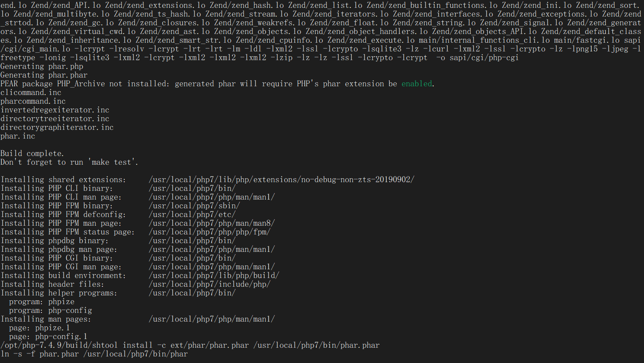The height and width of the screenshot is (363, 644).
Task: Select the clicommand.inc file name
Action: pyautogui.click(x=31, y=92)
